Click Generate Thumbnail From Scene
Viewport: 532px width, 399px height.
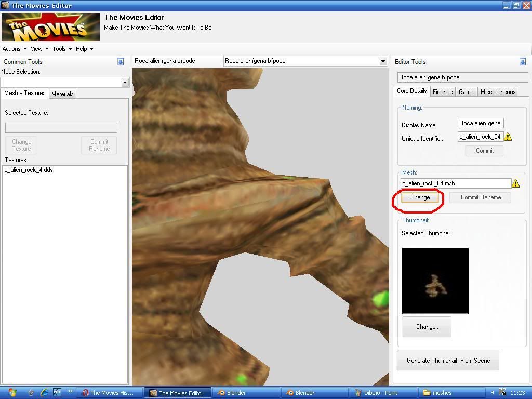(448, 361)
